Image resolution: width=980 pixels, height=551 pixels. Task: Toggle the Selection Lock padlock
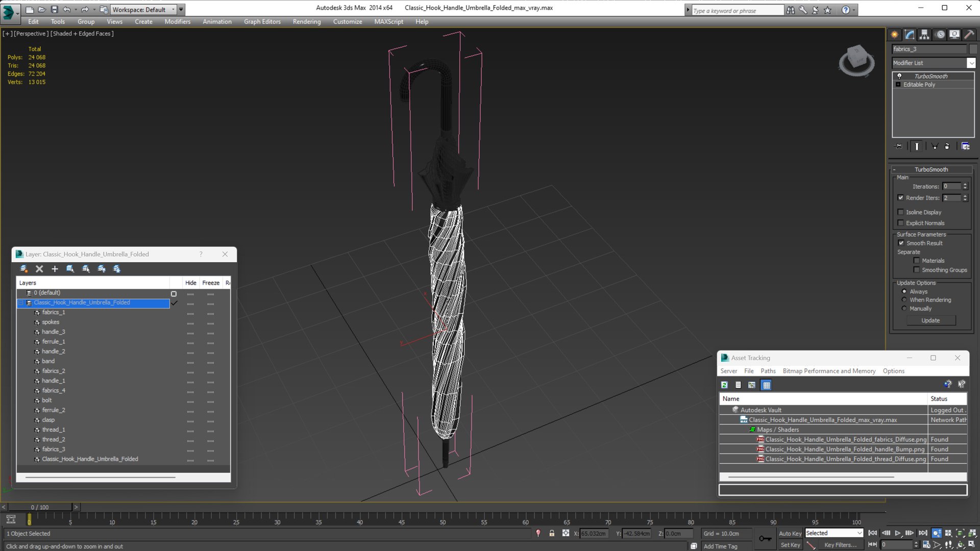point(552,533)
